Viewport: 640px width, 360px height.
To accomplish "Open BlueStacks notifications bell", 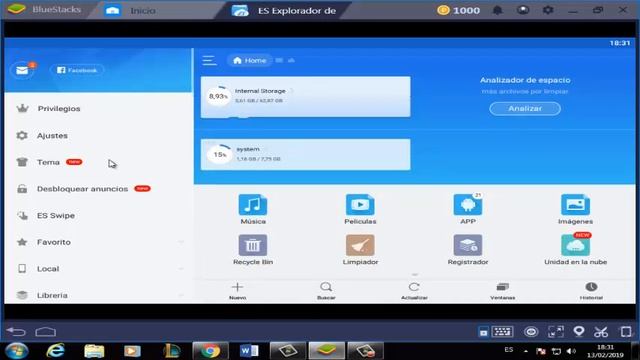I will click(x=497, y=10).
